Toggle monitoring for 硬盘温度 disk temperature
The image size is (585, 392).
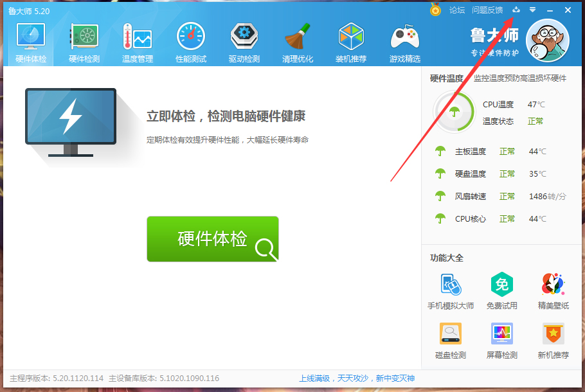click(x=440, y=174)
